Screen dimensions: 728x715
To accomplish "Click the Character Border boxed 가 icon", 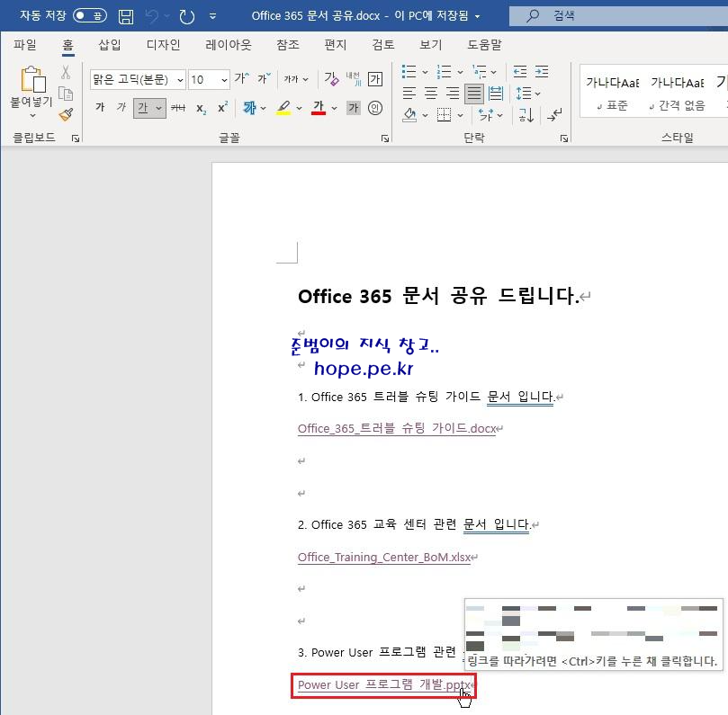I will tap(375, 79).
